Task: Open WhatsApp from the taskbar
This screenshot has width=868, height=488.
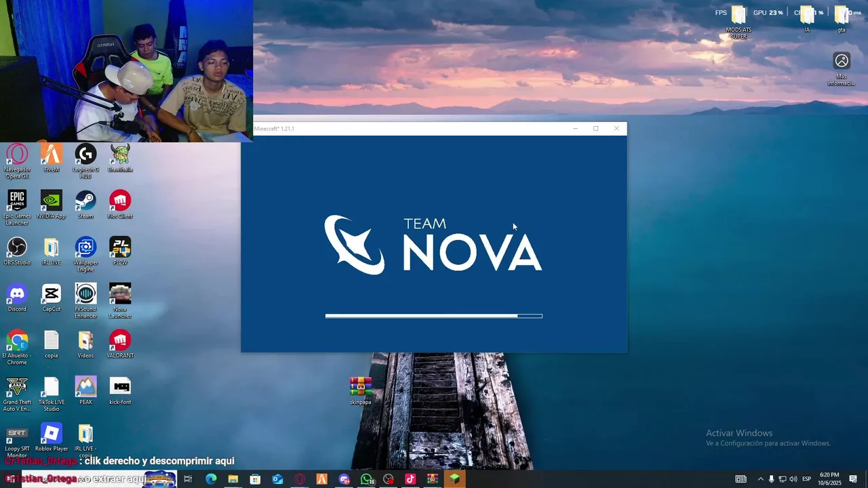Action: [367, 479]
